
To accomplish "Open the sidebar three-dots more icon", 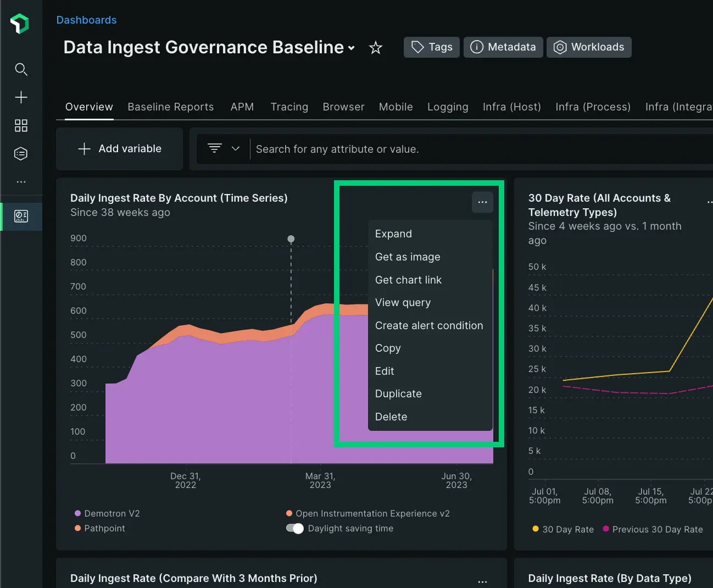I will tap(21, 182).
